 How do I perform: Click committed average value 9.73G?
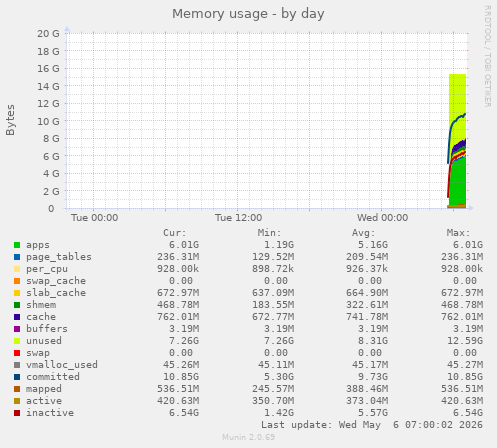(373, 377)
